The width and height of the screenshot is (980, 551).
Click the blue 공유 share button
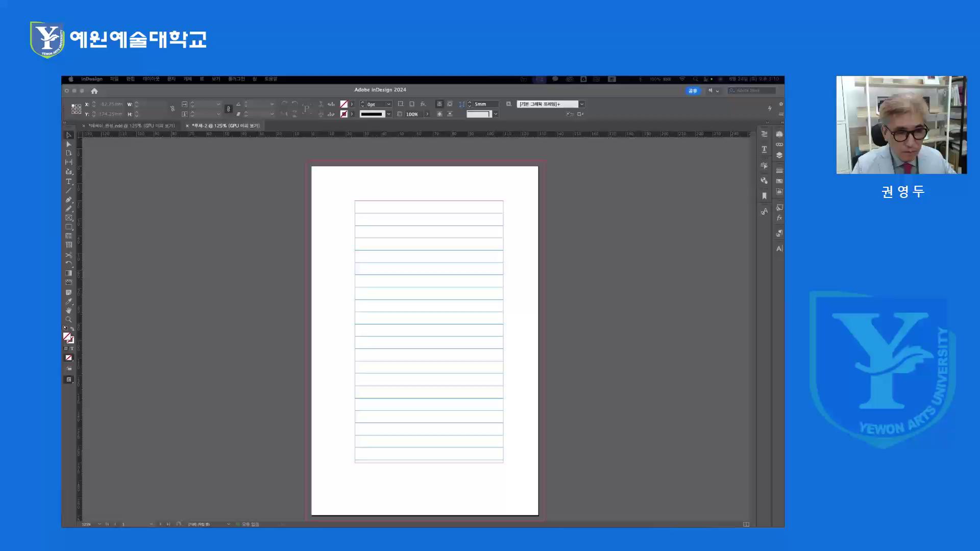coord(693,91)
